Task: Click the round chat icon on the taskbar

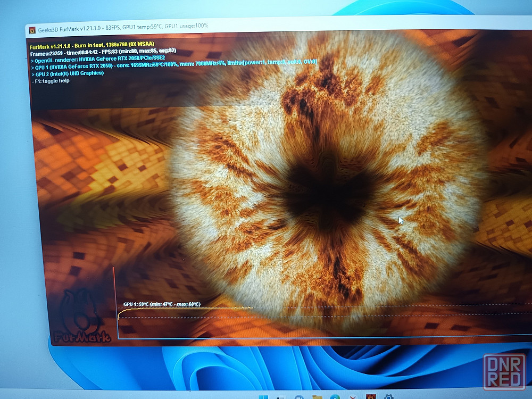Action: coord(299,397)
